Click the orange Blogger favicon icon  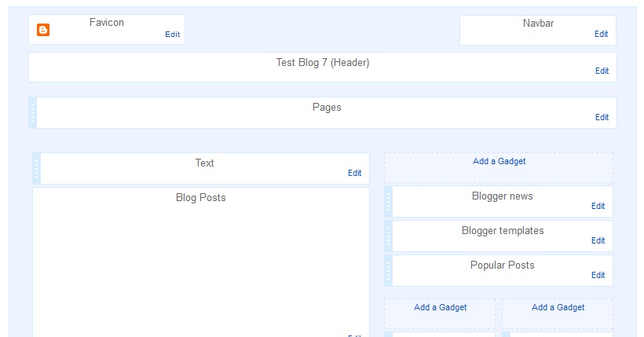pos(43,30)
